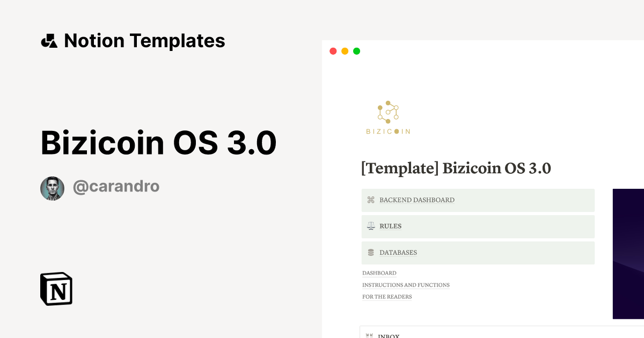Open INSTRUCTIONS AND FUNCTIONS

pos(406,285)
